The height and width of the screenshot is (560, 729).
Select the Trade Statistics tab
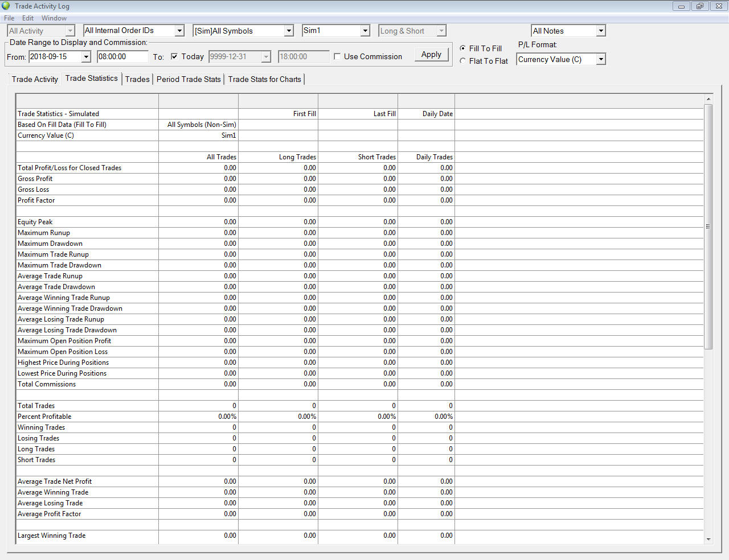tap(92, 79)
